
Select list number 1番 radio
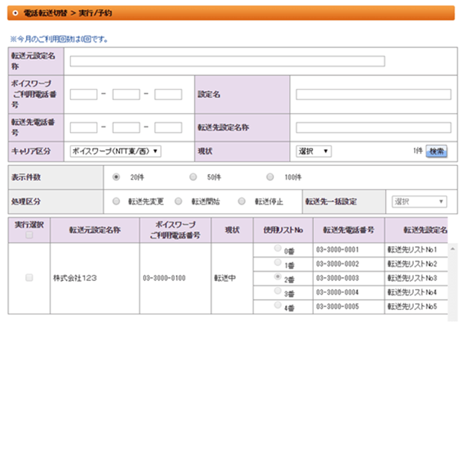[x=278, y=262]
